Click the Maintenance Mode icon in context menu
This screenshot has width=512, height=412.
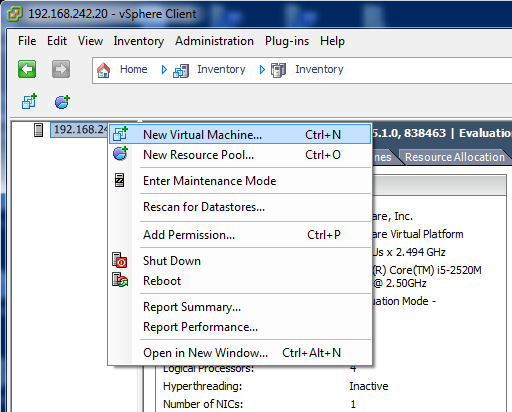[119, 180]
